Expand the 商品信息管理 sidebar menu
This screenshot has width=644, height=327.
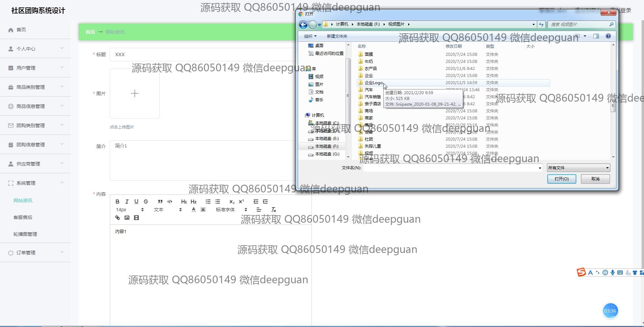(x=35, y=106)
